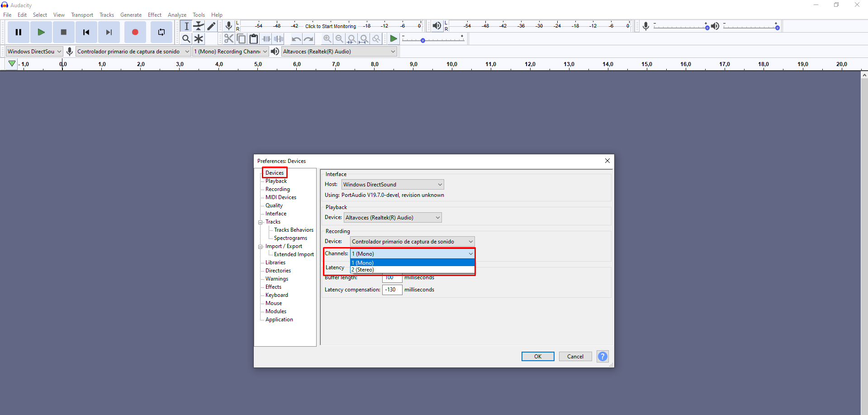Open Playback Device dropdown in Preferences
The width and height of the screenshot is (868, 415).
(x=393, y=218)
